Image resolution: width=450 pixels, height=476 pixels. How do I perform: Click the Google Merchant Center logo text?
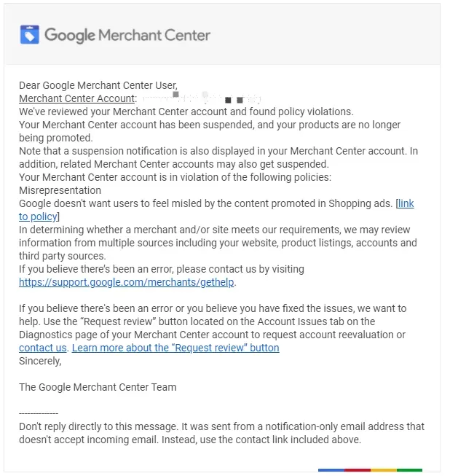coord(127,35)
